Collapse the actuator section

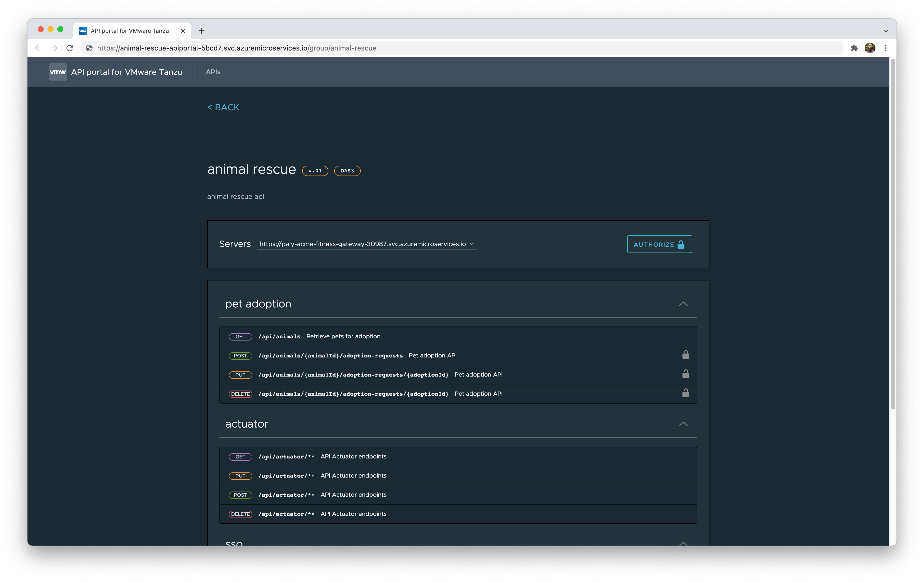tap(683, 424)
